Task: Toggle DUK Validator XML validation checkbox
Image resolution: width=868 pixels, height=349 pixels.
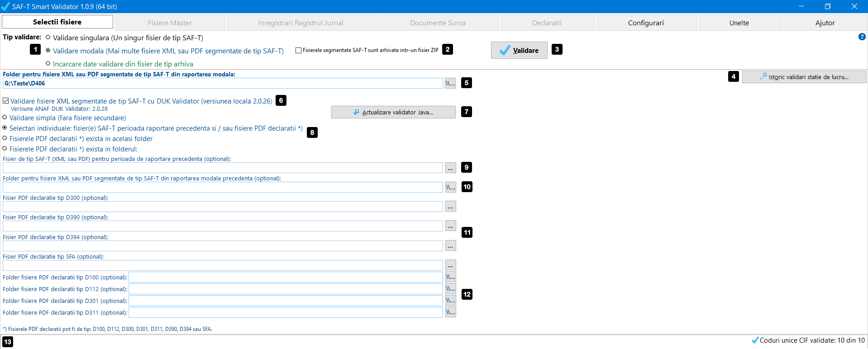Action: point(6,101)
